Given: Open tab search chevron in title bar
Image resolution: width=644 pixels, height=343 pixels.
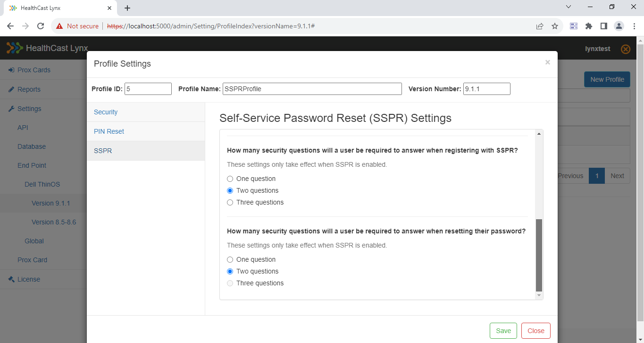Looking at the screenshot, I should click(x=568, y=7).
